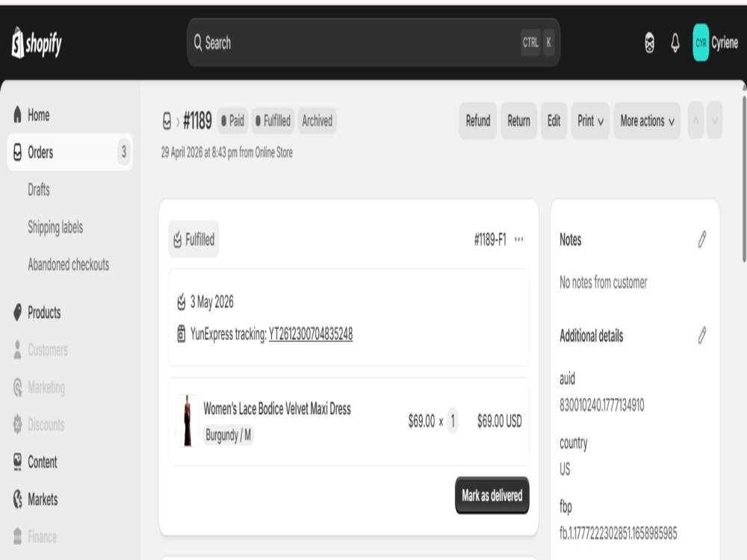Click the Home house icon
The height and width of the screenshot is (560, 747).
[x=18, y=115]
